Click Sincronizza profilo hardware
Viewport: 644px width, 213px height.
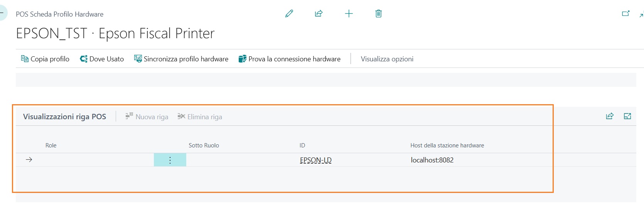181,59
